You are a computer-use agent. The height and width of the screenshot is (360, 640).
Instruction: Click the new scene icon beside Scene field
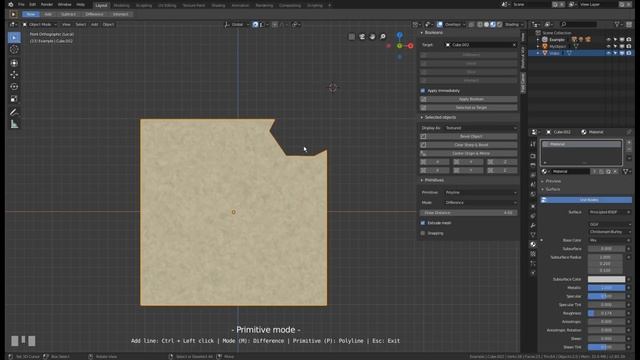click(x=555, y=4)
